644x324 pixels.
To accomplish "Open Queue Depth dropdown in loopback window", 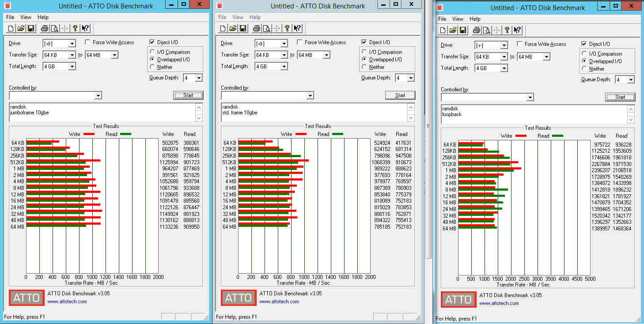I will (631, 80).
